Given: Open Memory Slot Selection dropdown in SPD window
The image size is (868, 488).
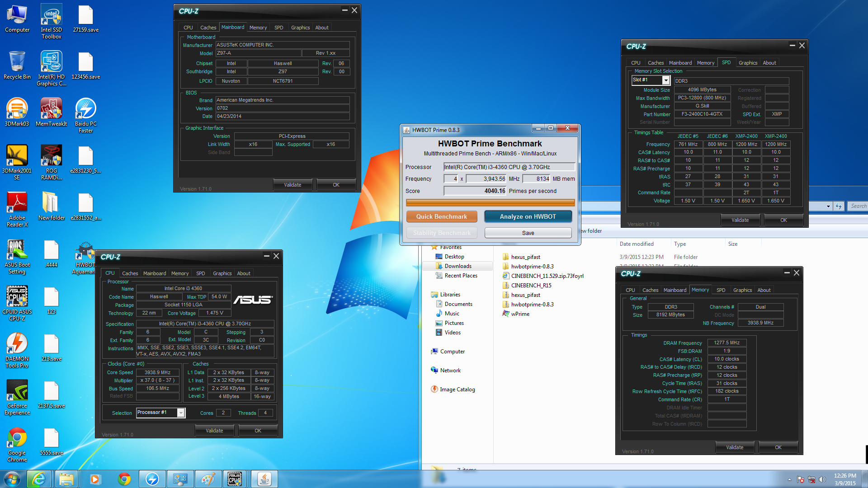Looking at the screenshot, I should tap(665, 80).
